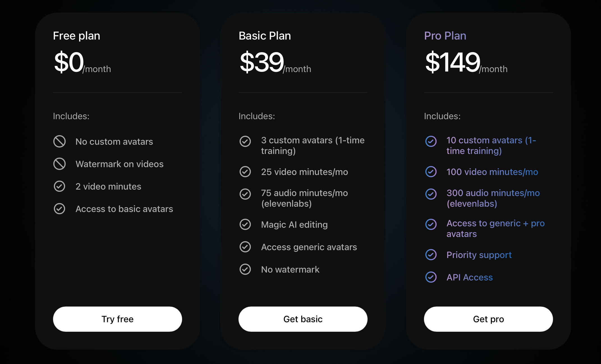601x364 pixels.
Task: Click the Try free button
Action: [118, 319]
